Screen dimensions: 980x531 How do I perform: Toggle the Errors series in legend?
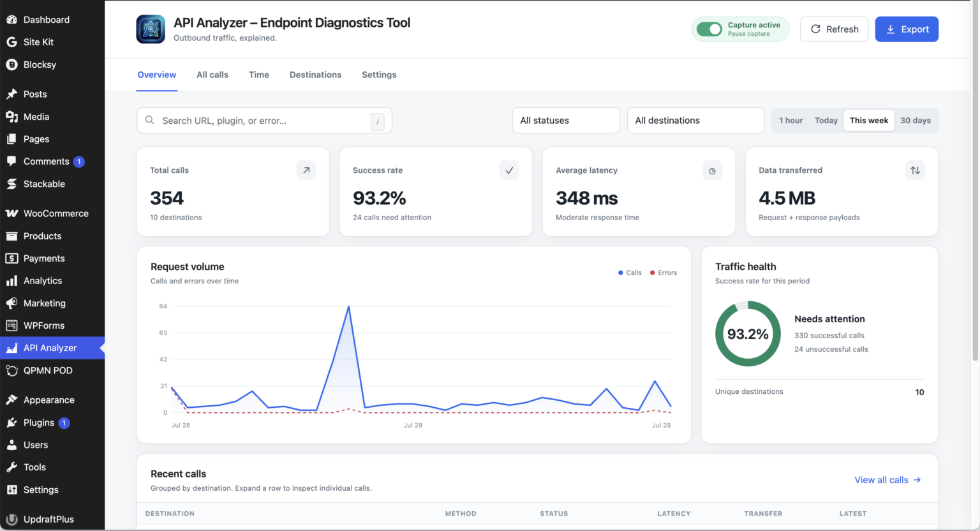coord(664,273)
